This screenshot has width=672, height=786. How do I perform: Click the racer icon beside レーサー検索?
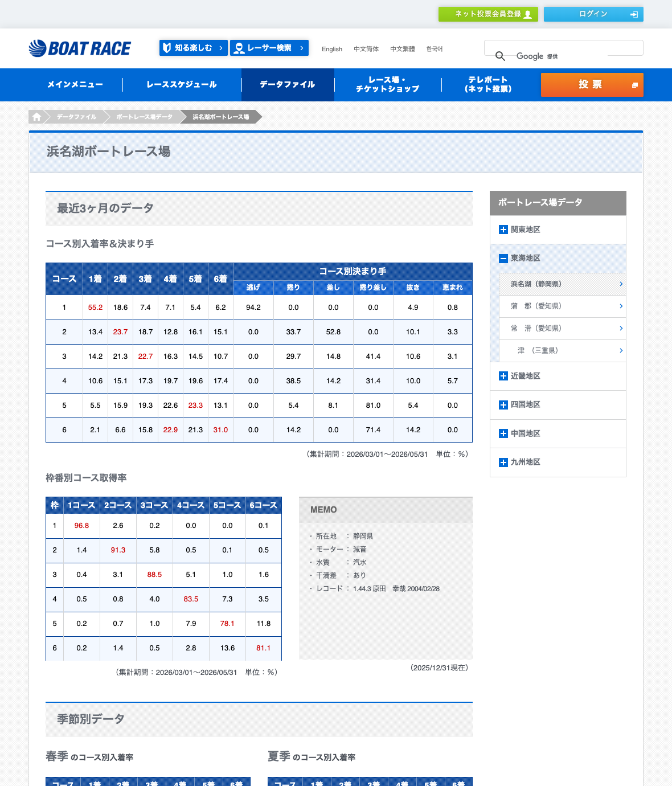[239, 48]
